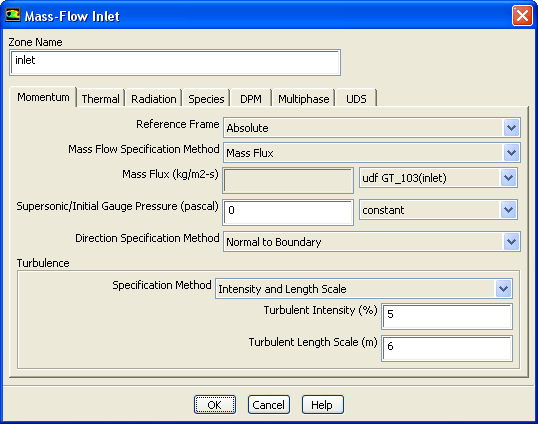Screen dimensions: 538x424
Task: Focus the Turbulent Intensity (%) field
Action: coord(447,316)
